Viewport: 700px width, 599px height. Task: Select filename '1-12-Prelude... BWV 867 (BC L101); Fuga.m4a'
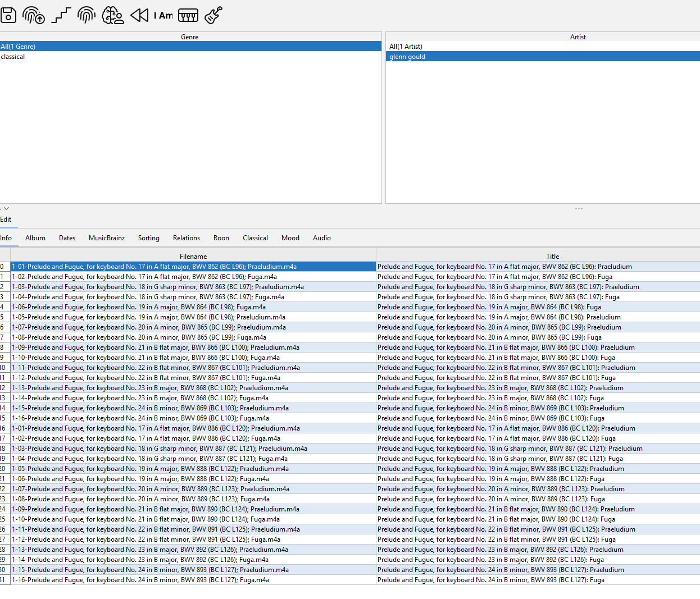pos(193,378)
